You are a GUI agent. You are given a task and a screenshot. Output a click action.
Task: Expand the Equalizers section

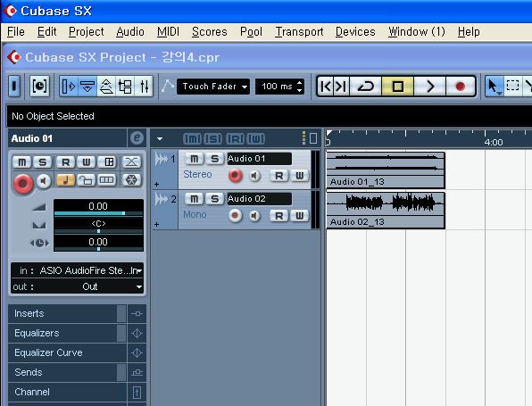click(67, 333)
